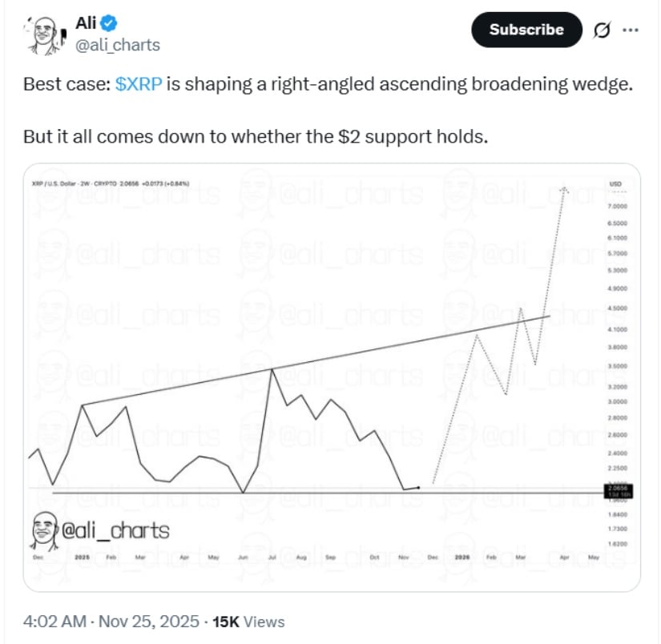The image size is (661, 644).
Task: Select the verified badge beside the display name
Action: pyautogui.click(x=109, y=24)
